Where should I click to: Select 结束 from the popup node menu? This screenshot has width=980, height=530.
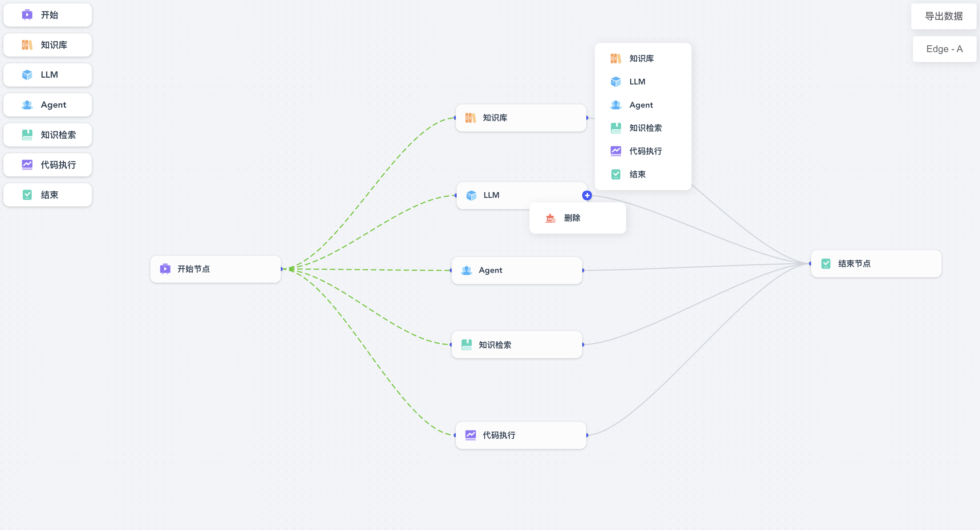coord(637,174)
